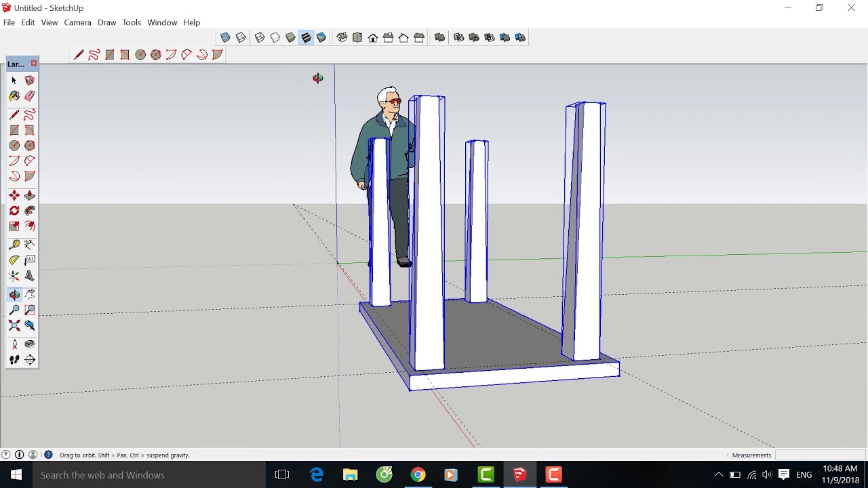Select the Eraser tool
The height and width of the screenshot is (488, 868).
[x=30, y=96]
